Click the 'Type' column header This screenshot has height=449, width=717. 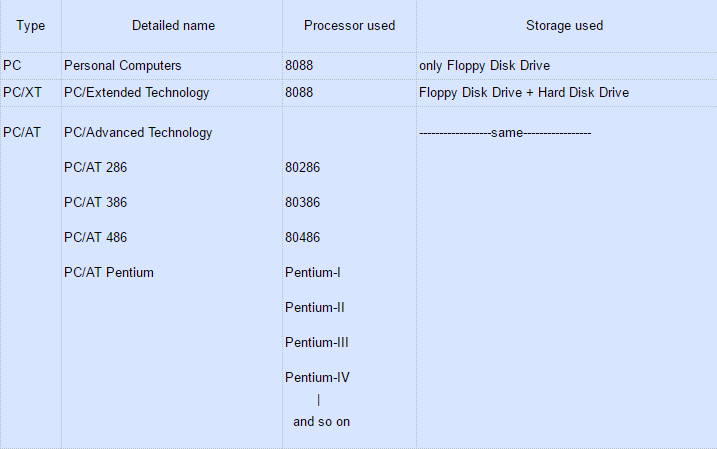tap(31, 26)
